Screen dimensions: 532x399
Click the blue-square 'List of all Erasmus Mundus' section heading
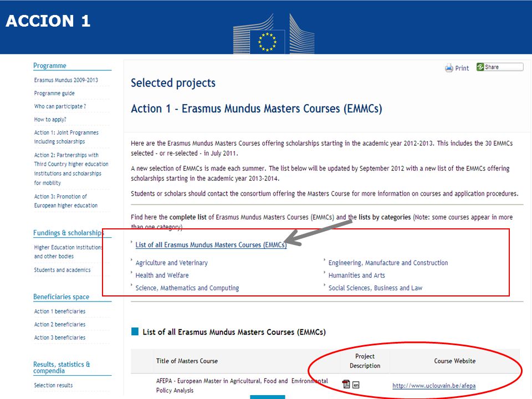click(234, 332)
